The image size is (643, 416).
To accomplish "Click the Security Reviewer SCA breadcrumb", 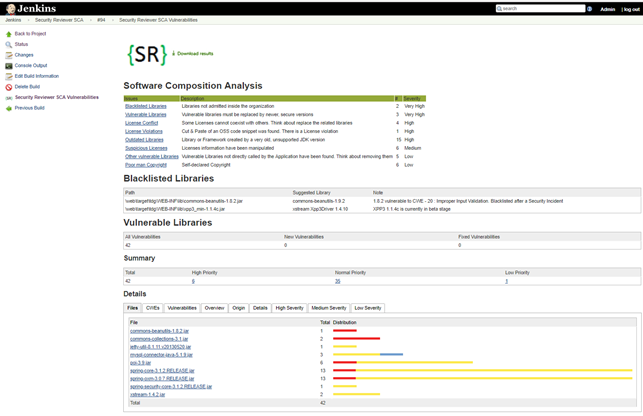I will point(57,20).
